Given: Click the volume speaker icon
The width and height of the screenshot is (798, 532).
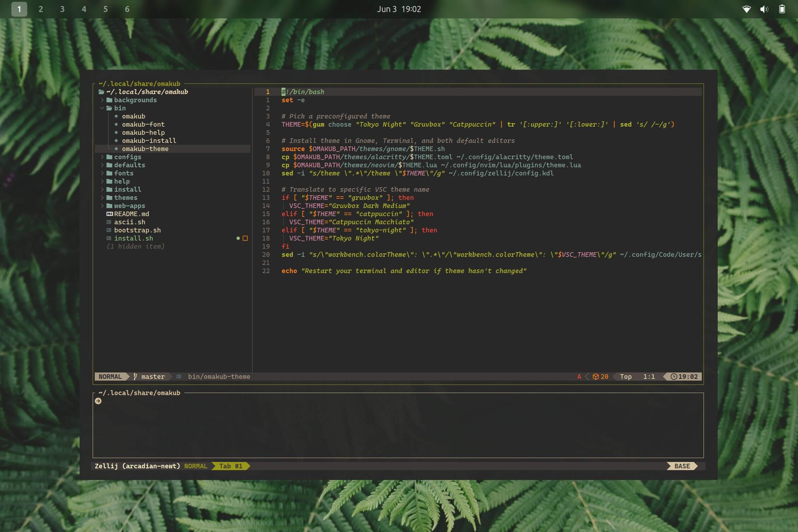Looking at the screenshot, I should (764, 9).
